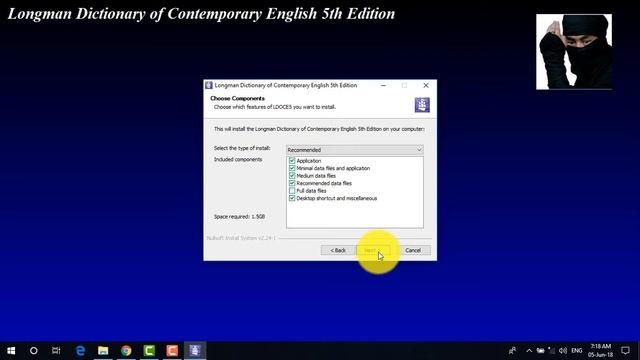Toggle Minimal data files and application checkbox
This screenshot has height=360, width=640.
coord(292,168)
